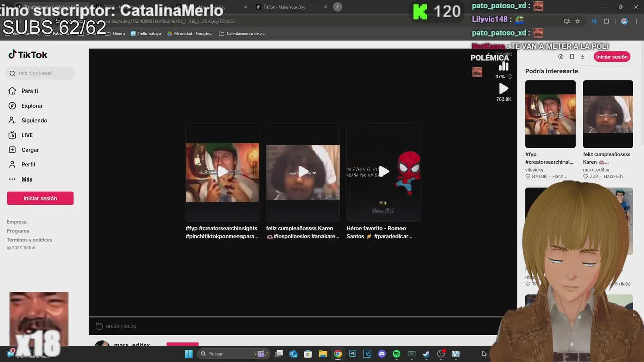The image size is (644, 362).
Task: Click the 37% info circle icon
Action: click(510, 77)
